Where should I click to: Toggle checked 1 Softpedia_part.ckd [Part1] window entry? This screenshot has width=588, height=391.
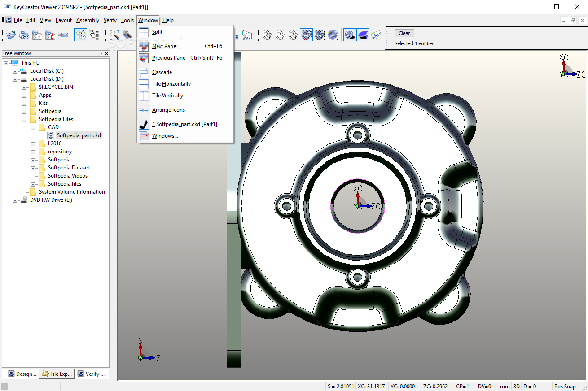185,124
